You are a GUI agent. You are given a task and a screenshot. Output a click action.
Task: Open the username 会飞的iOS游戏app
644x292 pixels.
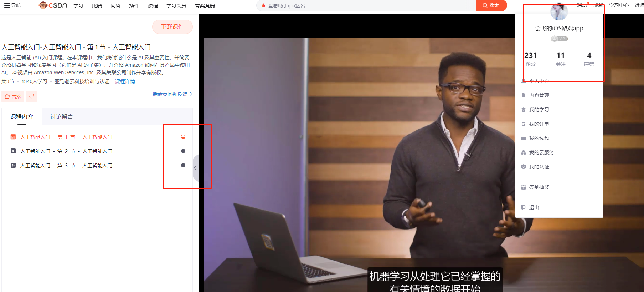[x=559, y=28]
